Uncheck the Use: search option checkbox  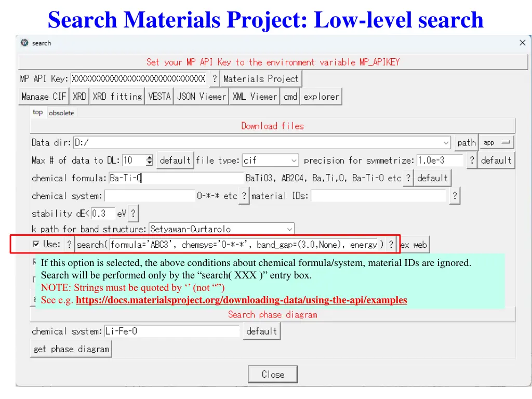pyautogui.click(x=36, y=244)
